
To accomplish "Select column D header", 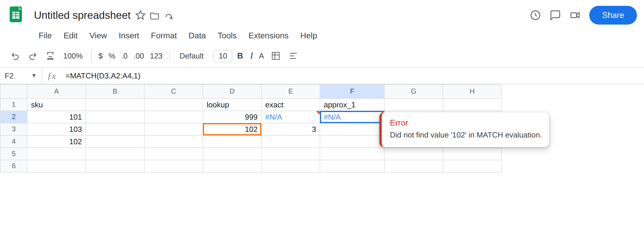I will (x=232, y=92).
